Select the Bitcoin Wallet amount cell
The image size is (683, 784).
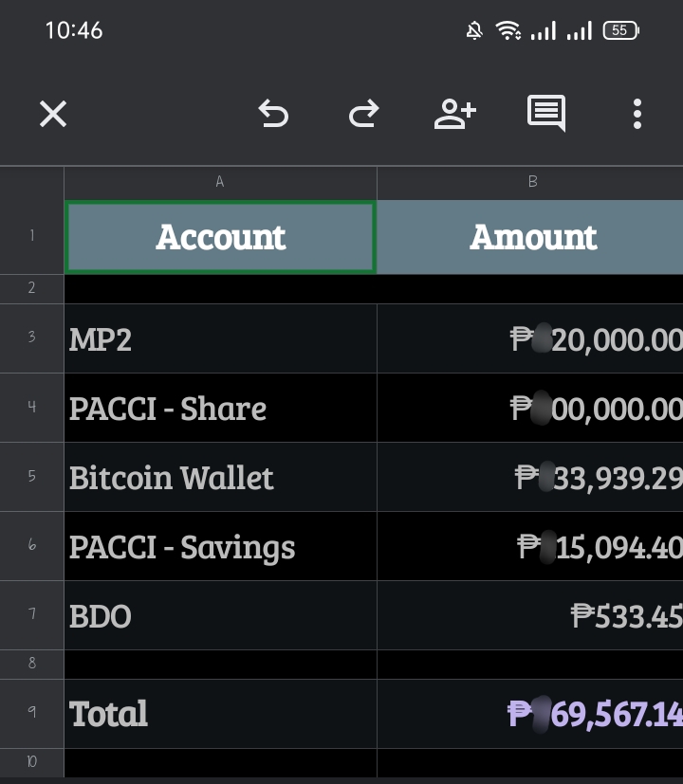click(530, 477)
